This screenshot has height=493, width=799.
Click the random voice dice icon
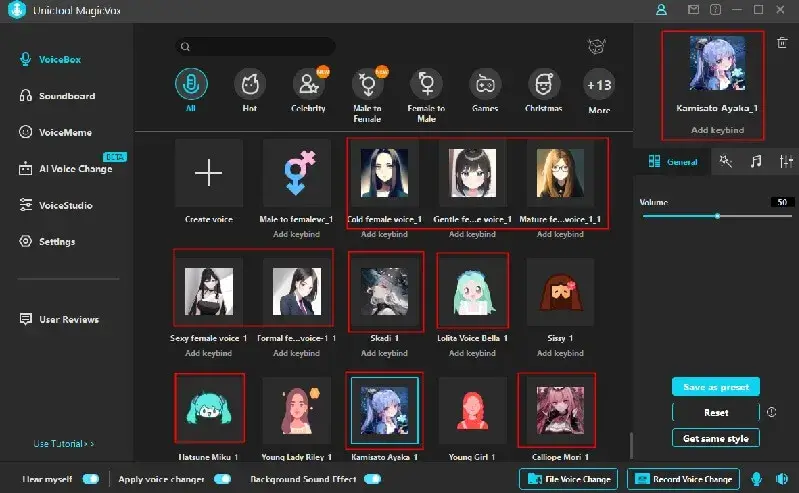tap(596, 46)
